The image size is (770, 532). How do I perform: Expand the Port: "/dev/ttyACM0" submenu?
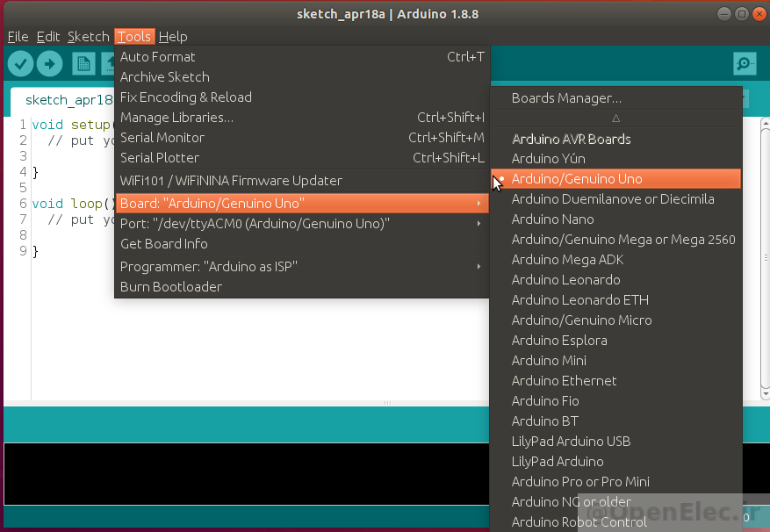tap(302, 224)
